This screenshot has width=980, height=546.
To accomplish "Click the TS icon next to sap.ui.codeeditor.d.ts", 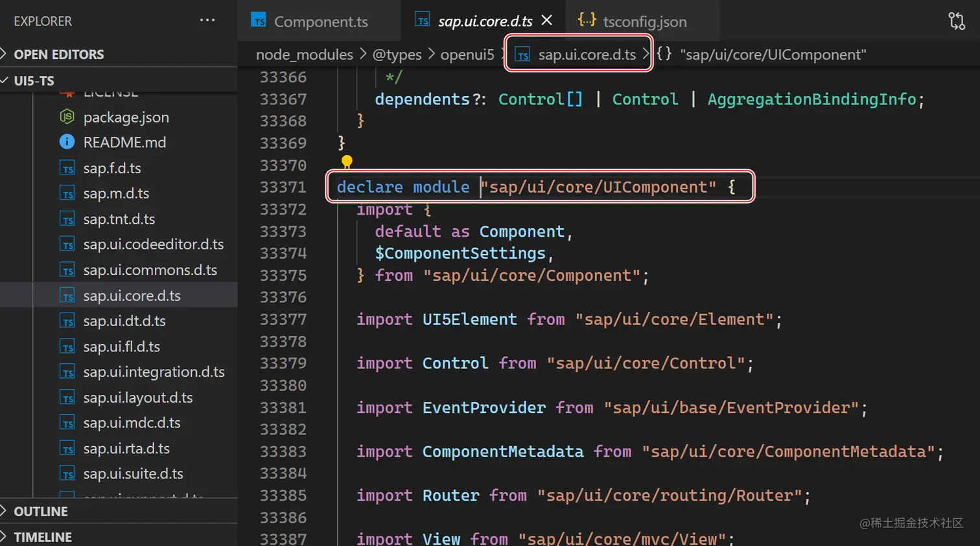I will tap(67, 245).
